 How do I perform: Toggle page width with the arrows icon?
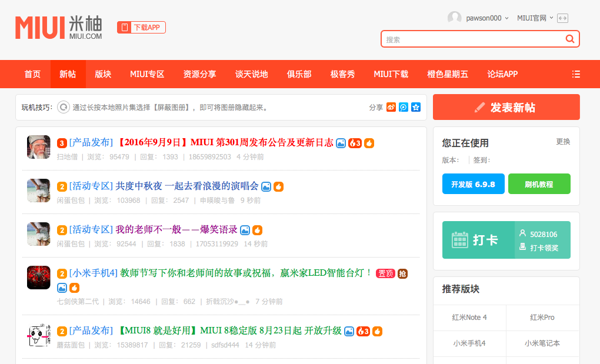[x=563, y=18]
